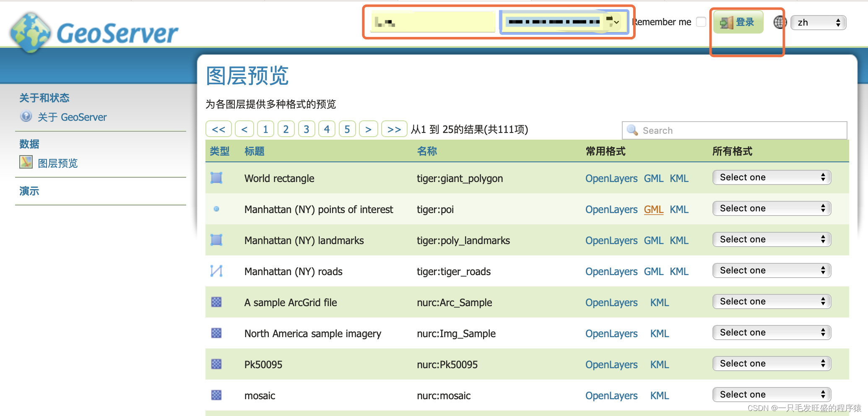Click the 图层预览 map icon in sidebar
The image size is (868, 416).
(26, 162)
